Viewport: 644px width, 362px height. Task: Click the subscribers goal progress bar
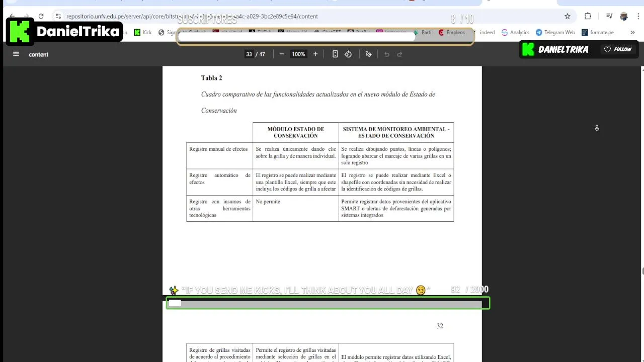(x=325, y=37)
